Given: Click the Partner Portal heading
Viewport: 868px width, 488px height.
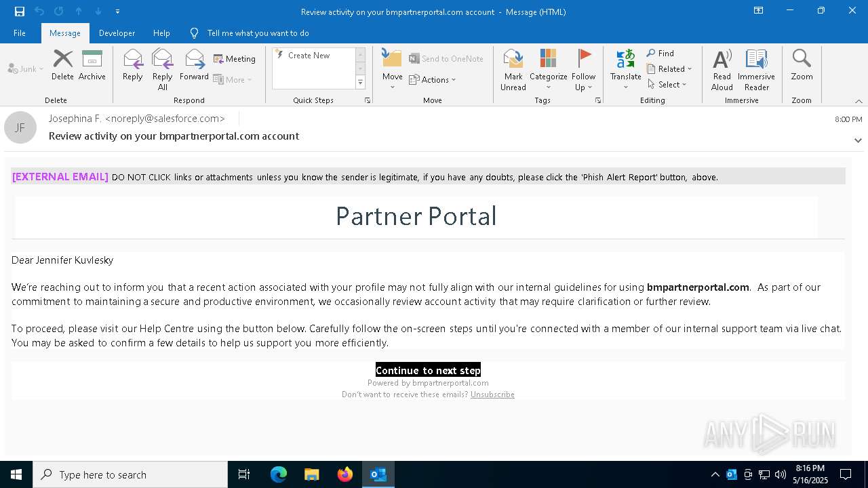Looking at the screenshot, I should [416, 216].
